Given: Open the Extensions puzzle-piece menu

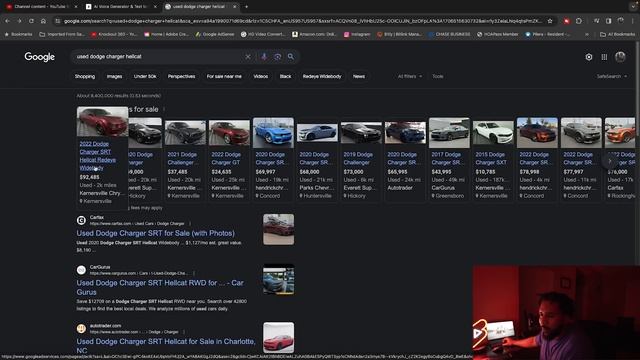Looking at the screenshot, I should [579, 21].
